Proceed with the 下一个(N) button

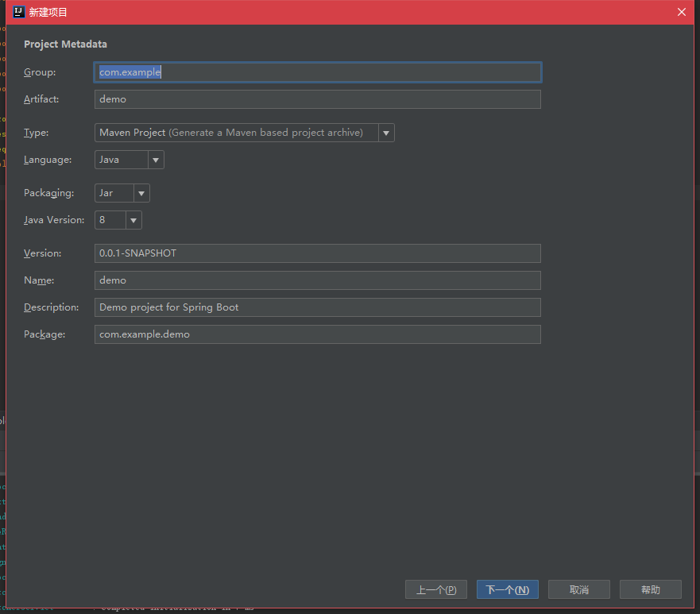[x=508, y=589]
